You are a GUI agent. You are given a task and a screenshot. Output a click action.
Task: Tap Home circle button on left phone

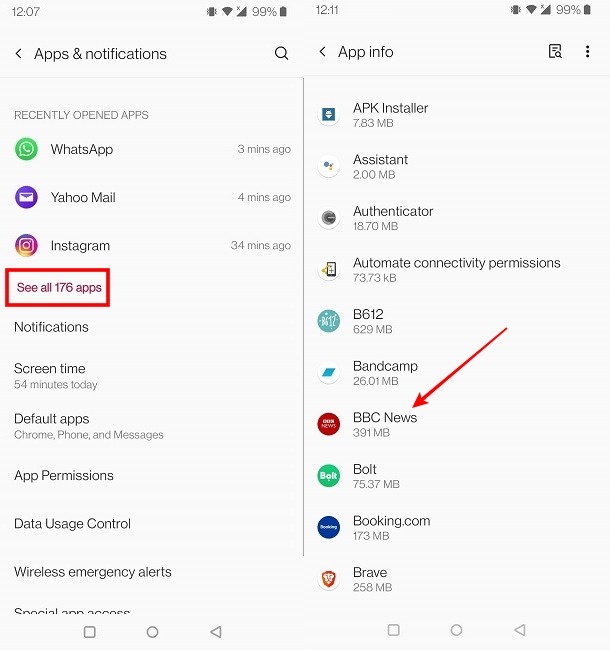pyautogui.click(x=152, y=632)
